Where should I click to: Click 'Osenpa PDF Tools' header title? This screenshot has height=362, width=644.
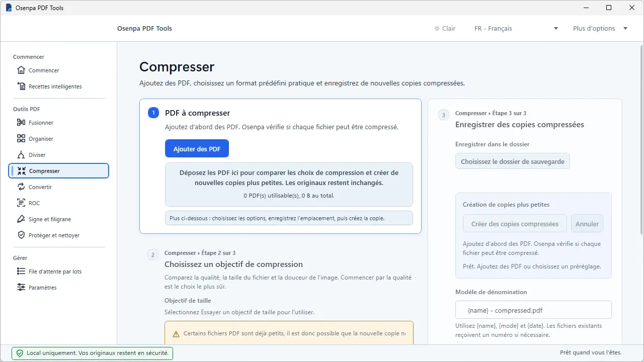point(144,29)
